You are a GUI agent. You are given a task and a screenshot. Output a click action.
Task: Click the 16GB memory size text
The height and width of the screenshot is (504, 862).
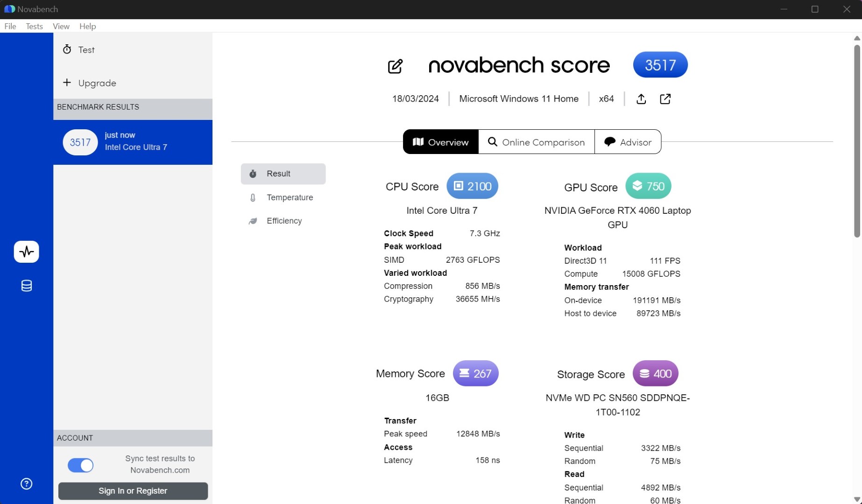pos(437,398)
